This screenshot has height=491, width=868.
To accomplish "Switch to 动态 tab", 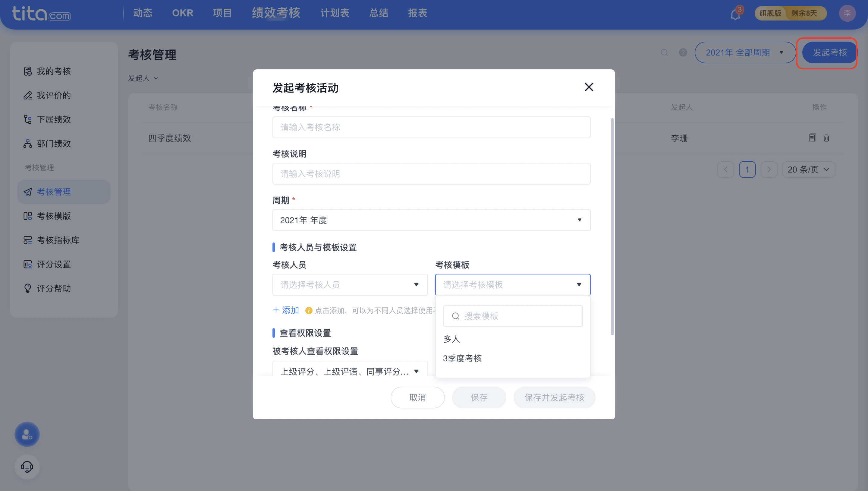I will tap(143, 13).
